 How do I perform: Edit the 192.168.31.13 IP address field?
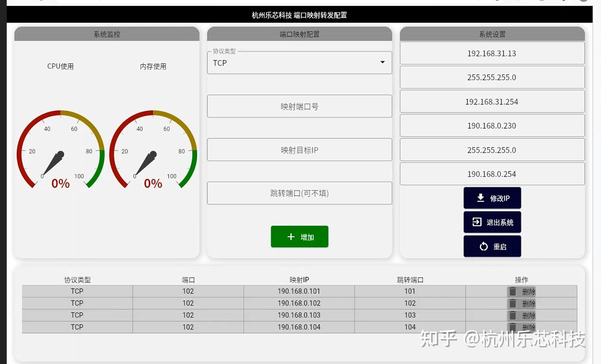pos(492,53)
